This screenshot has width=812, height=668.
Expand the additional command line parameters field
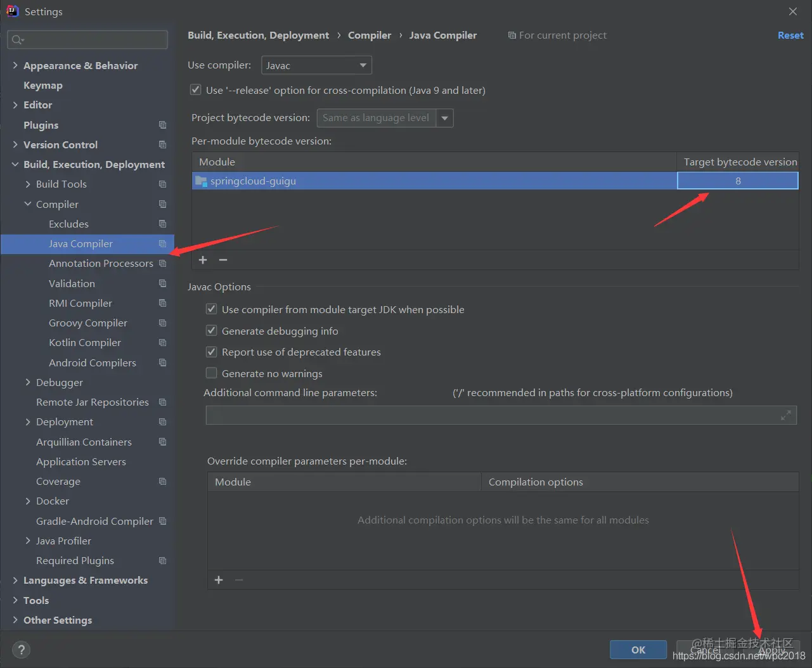point(786,415)
